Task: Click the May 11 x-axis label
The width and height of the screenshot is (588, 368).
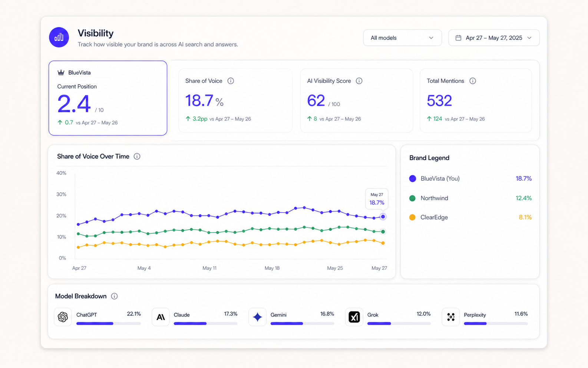Action: [209, 268]
